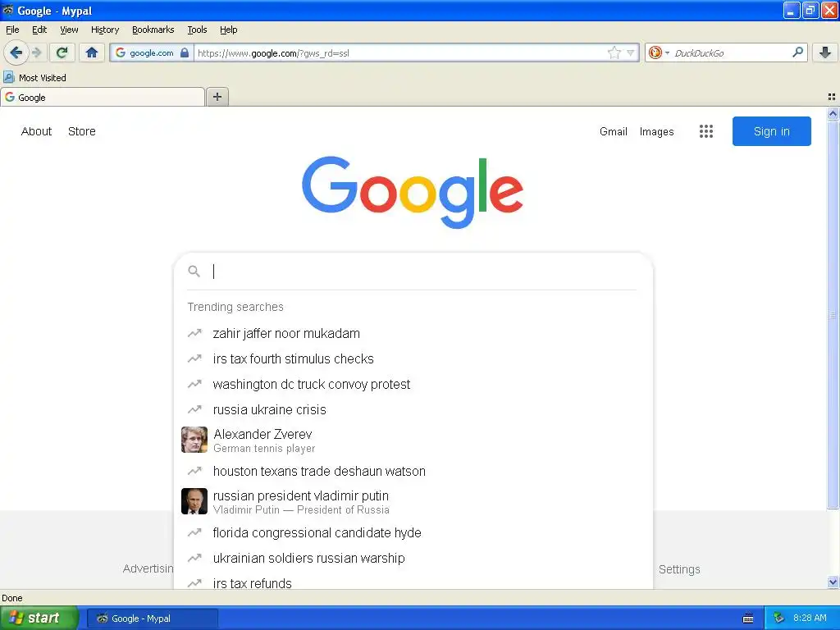Viewport: 840px width, 630px height.
Task: Click the page scrollbar up arrow
Action: tap(833, 113)
